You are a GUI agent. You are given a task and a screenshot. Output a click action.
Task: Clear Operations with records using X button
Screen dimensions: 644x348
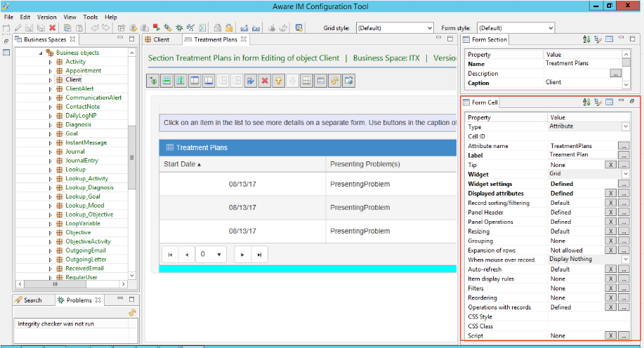(x=611, y=307)
